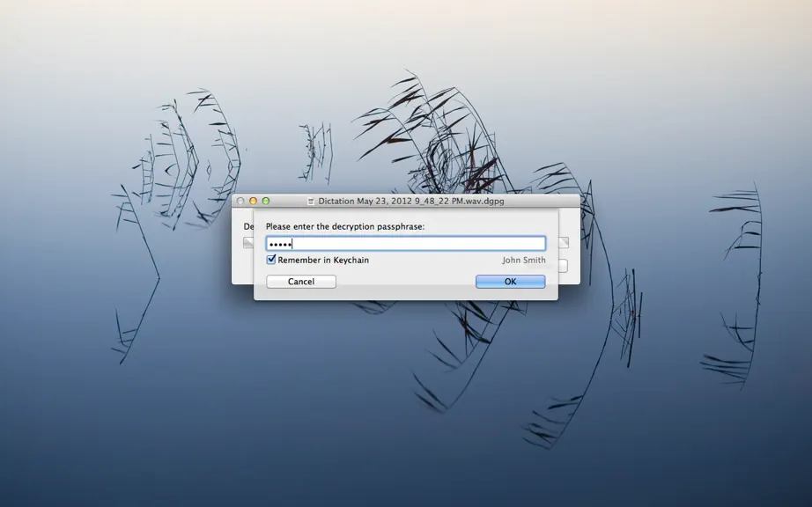Toggle the Remember in Keychain checkbox
812x507 pixels.
point(271,260)
